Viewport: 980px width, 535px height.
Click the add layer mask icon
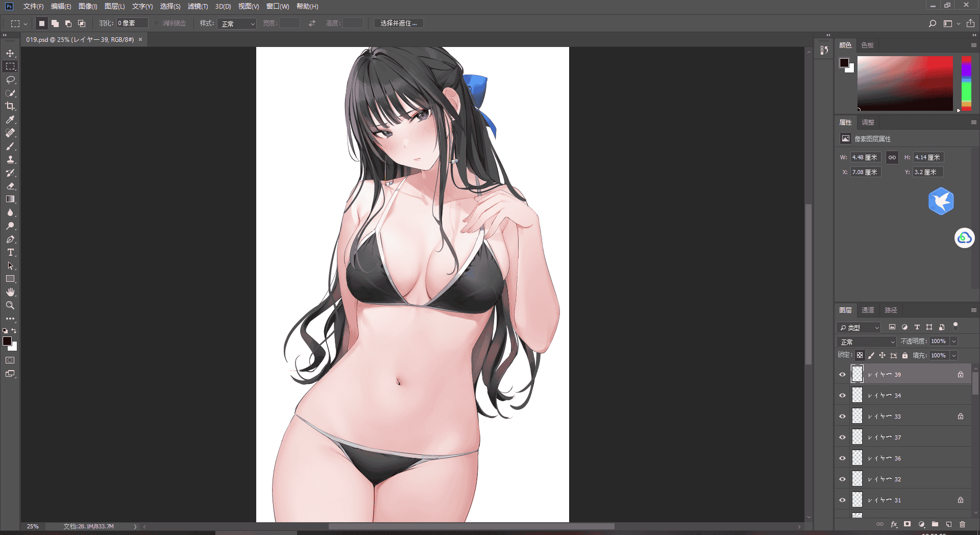click(x=907, y=524)
